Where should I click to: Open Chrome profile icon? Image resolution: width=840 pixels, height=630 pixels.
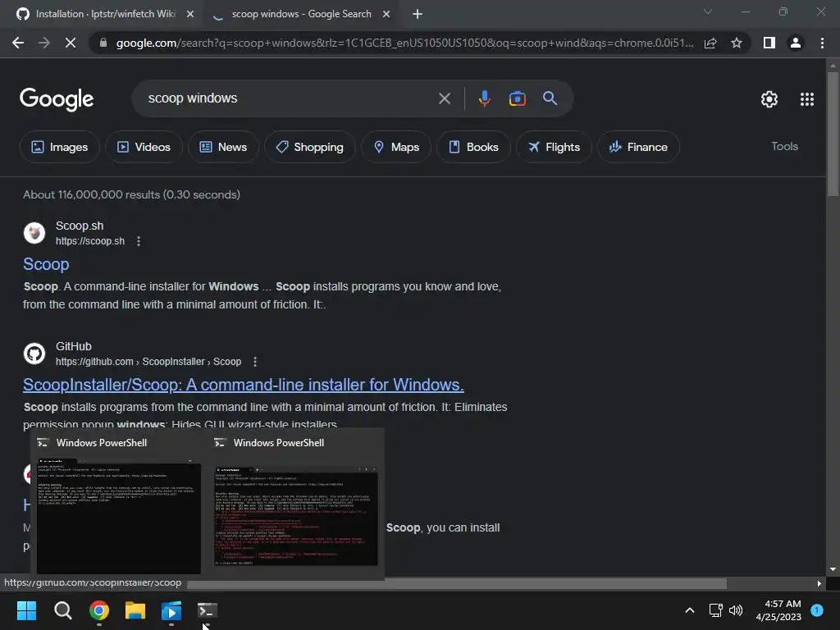pyautogui.click(x=796, y=43)
